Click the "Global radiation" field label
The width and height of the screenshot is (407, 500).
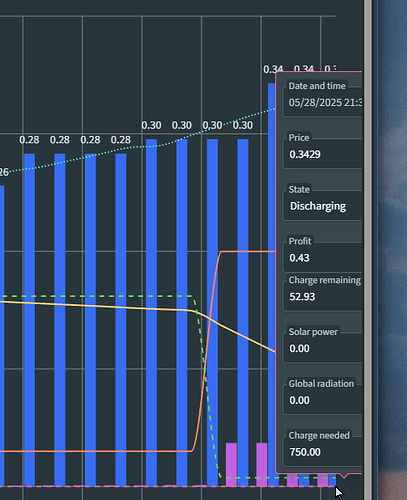[321, 384]
